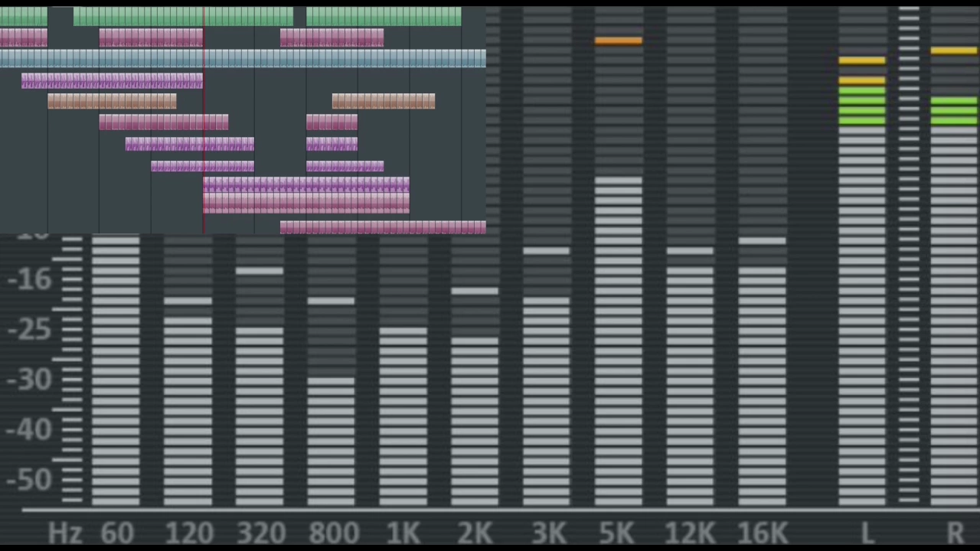The width and height of the screenshot is (980, 551).
Task: Click the 800 frequency label
Action: pyautogui.click(x=333, y=533)
